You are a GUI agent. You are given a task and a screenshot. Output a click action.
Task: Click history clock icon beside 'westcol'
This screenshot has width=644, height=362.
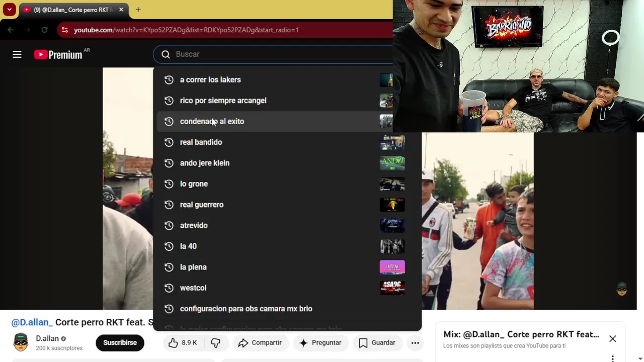[x=169, y=288]
